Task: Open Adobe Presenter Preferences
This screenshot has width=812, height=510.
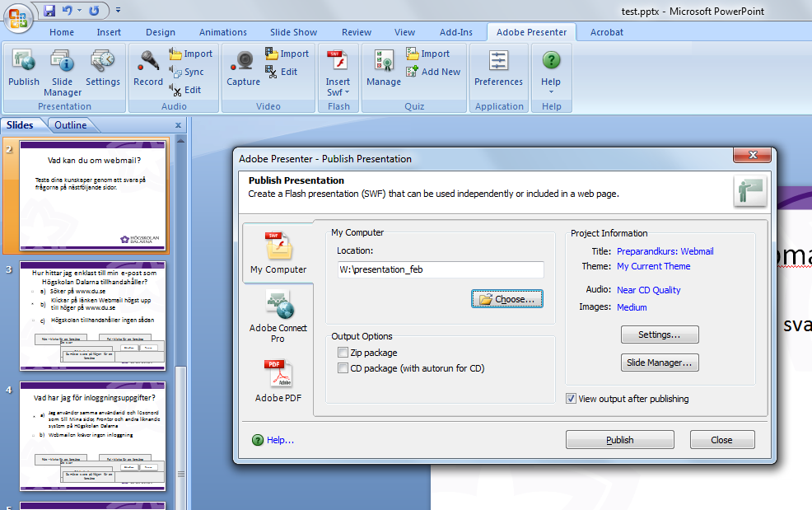Action: tap(499, 68)
